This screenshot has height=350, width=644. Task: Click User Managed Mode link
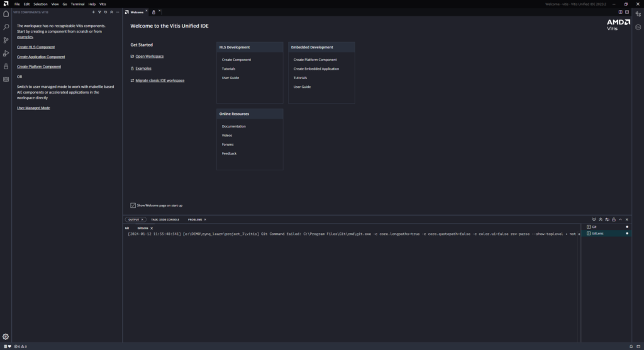click(x=33, y=108)
